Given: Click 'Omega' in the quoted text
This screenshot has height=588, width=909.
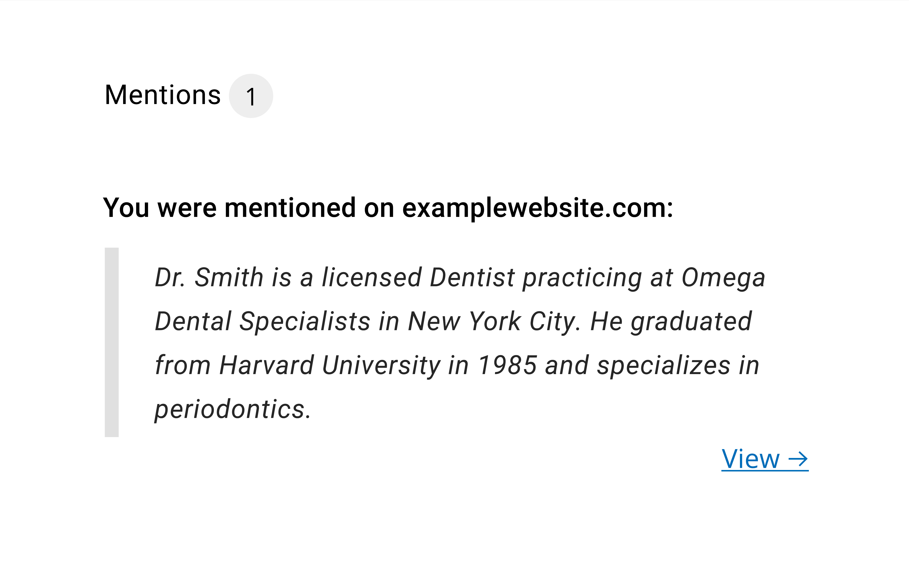Looking at the screenshot, I should [723, 278].
